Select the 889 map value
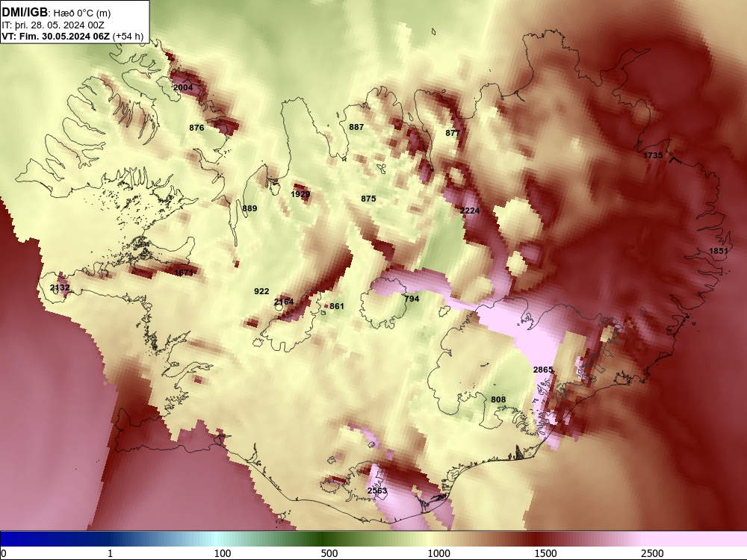Viewport: 747px width, 560px height. click(249, 208)
